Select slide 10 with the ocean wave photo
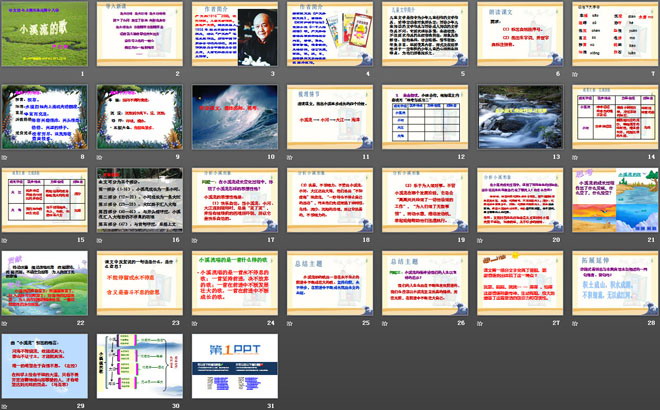This screenshot has height=410, width=660. [x=235, y=117]
